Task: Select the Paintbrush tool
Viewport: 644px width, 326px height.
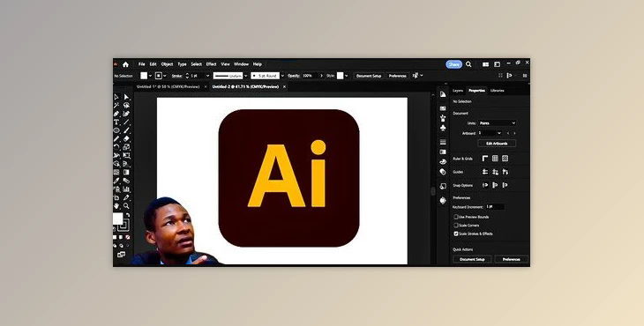Action: coord(126,130)
